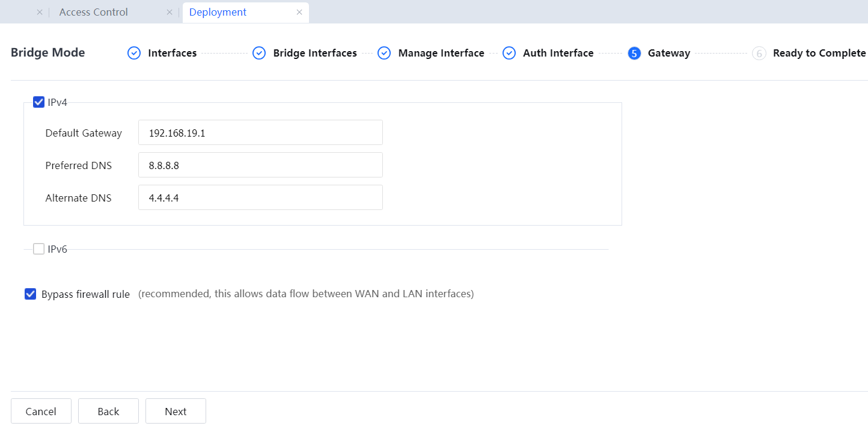Enable the IPv6 checkbox
868x432 pixels.
[x=39, y=249]
